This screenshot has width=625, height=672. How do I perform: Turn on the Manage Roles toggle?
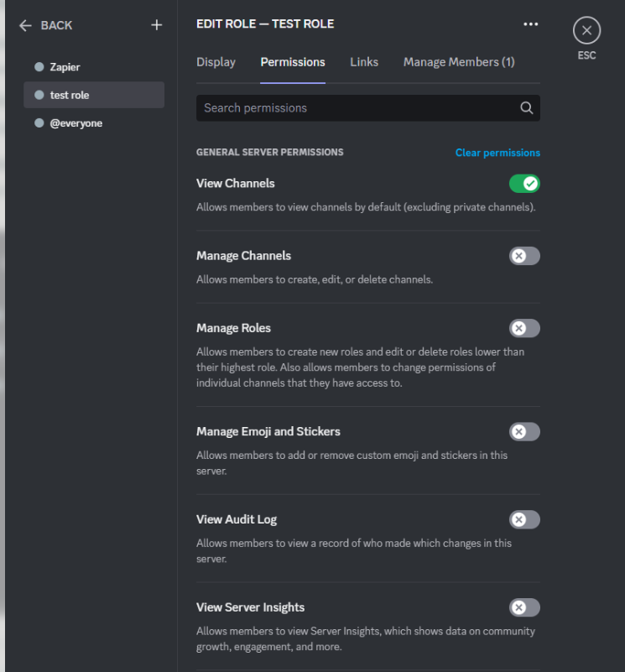(524, 328)
